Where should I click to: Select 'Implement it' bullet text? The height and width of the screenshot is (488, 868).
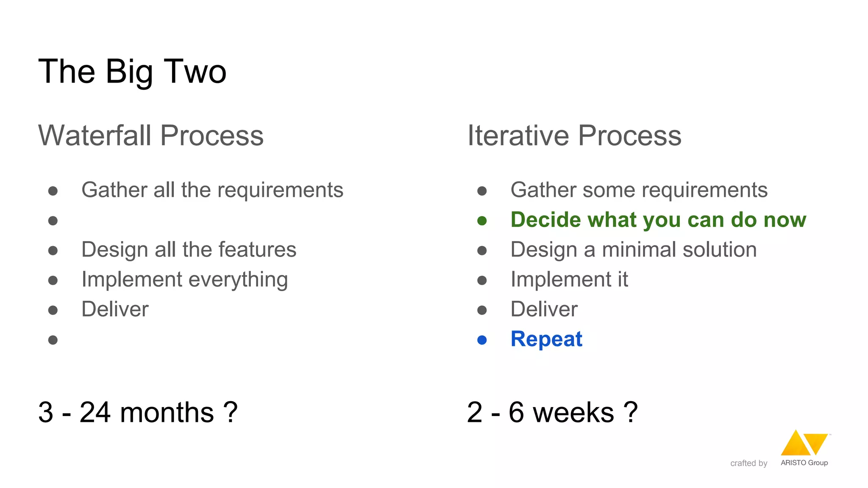point(569,279)
